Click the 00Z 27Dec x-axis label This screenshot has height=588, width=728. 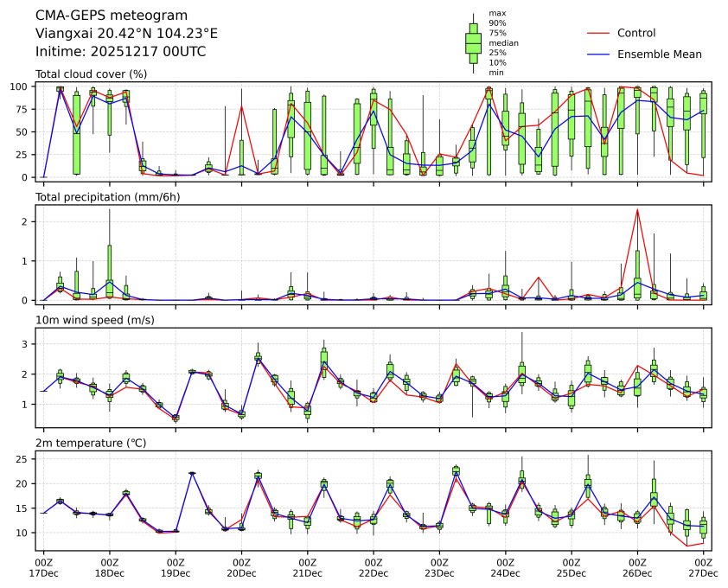(x=703, y=567)
